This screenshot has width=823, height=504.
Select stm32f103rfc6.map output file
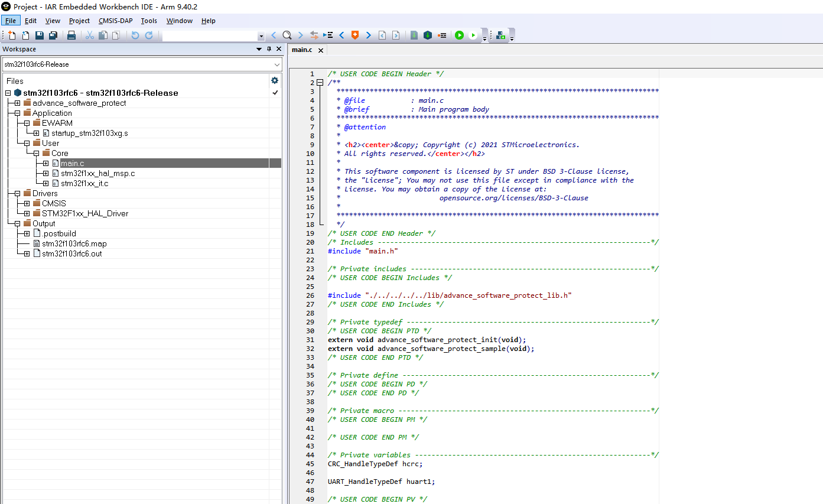pos(74,243)
